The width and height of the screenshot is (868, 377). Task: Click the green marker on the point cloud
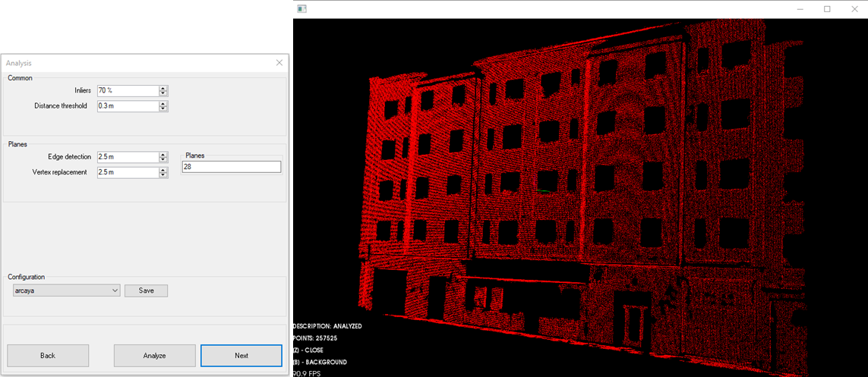coord(544,190)
